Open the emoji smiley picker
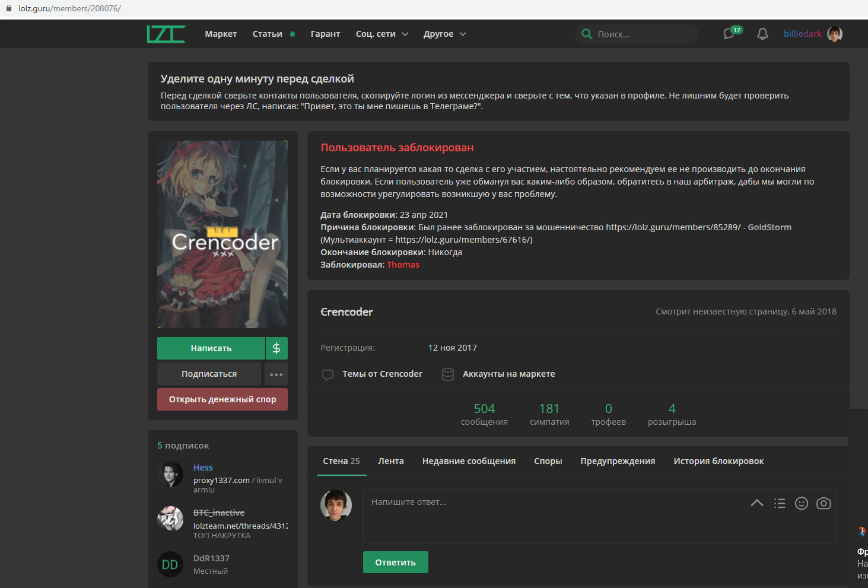The height and width of the screenshot is (588, 868). (x=802, y=503)
